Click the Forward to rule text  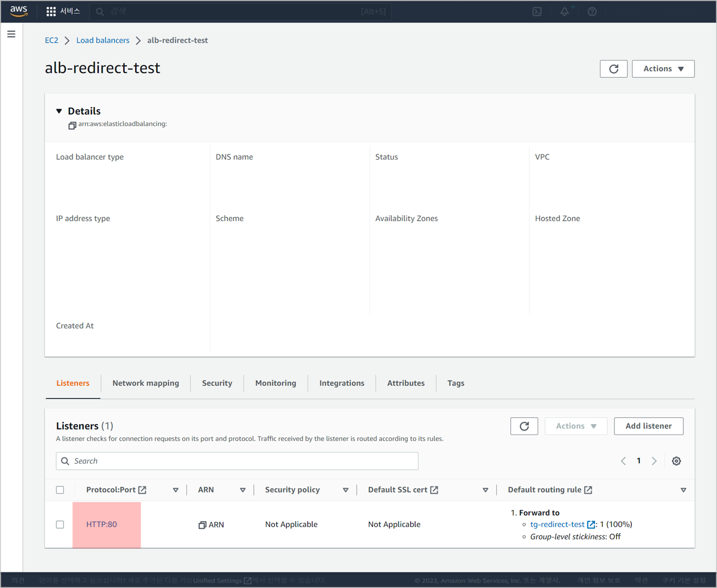pos(539,513)
